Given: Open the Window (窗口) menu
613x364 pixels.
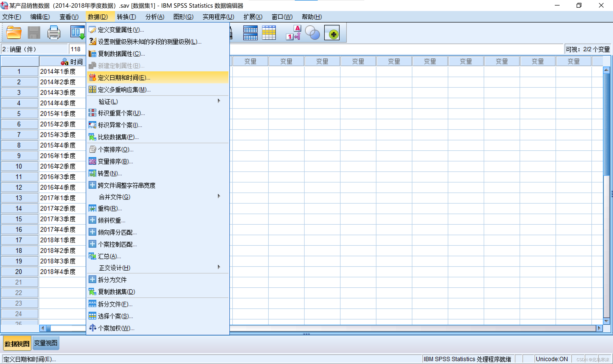Looking at the screenshot, I should (x=282, y=17).
